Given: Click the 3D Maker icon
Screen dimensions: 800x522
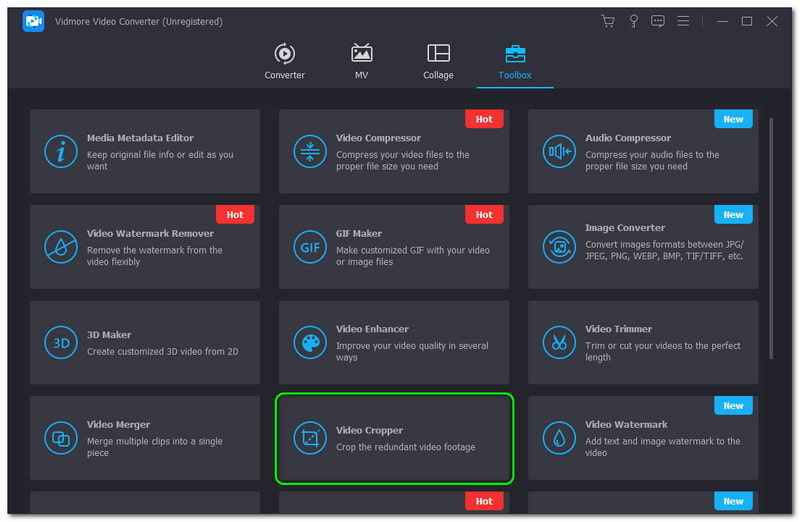Looking at the screenshot, I should [61, 343].
